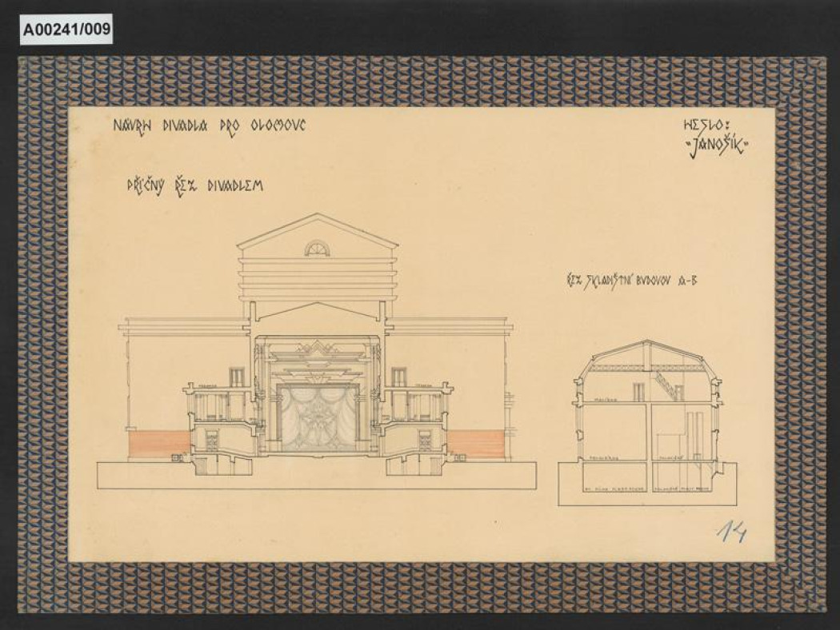Viewport: 840px width, 630px height.
Task: Click the handwritten blue number 14
Action: [x=731, y=532]
